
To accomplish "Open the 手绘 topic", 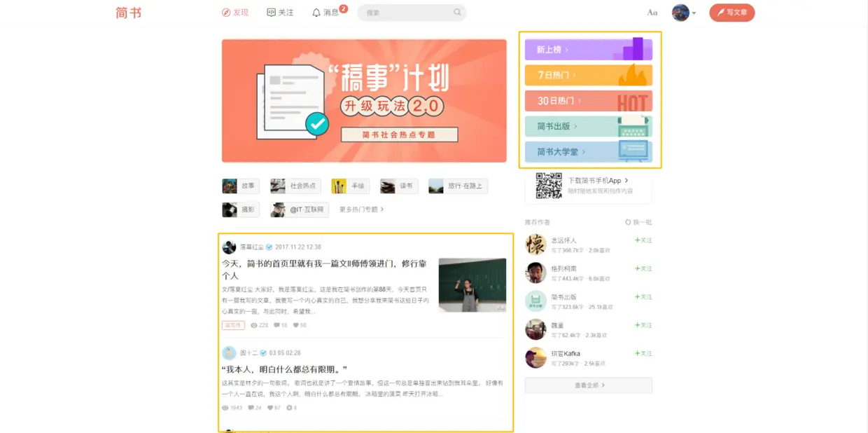I will coord(351,186).
